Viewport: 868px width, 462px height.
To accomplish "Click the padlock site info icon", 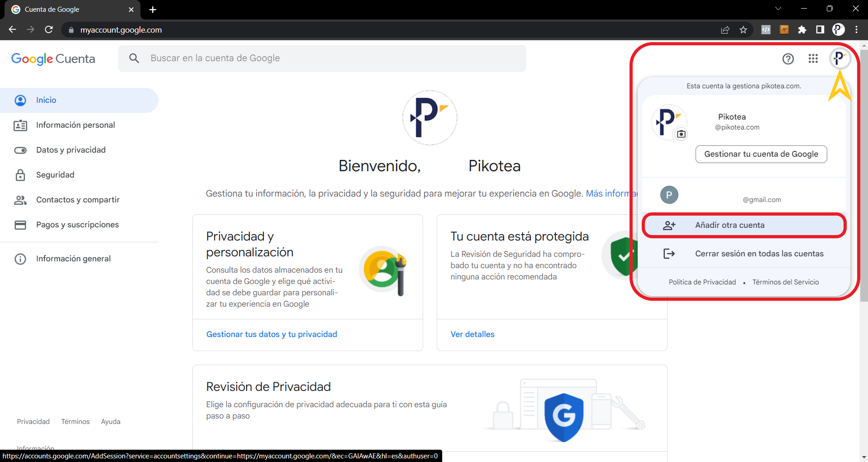I will pos(71,30).
